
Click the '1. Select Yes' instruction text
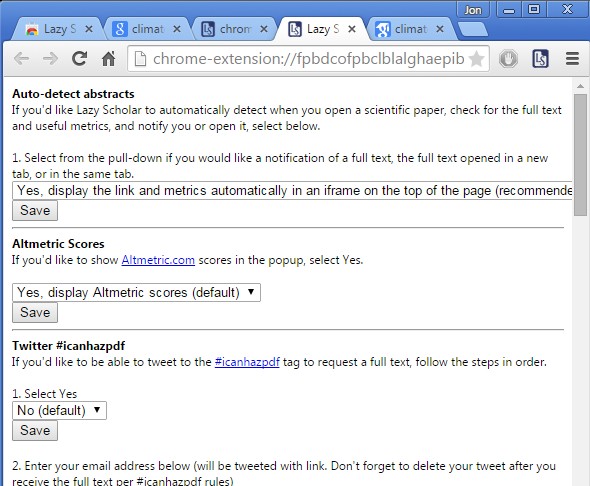pos(44,394)
